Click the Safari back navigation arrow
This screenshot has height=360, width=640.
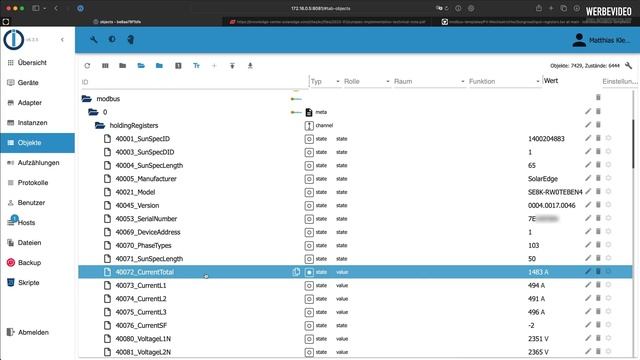coord(56,8)
